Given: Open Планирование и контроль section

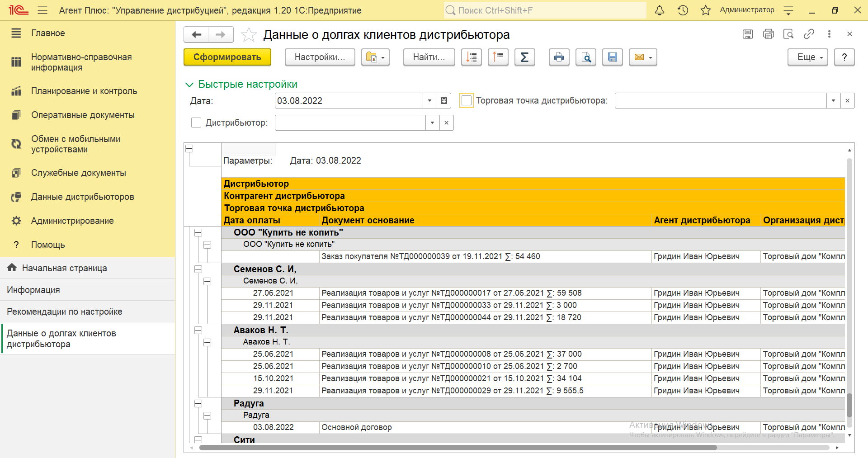Looking at the screenshot, I should pos(88,91).
